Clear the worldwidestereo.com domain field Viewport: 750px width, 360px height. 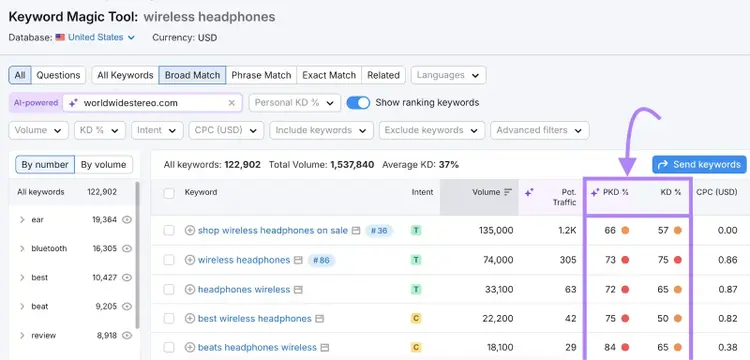coord(232,103)
